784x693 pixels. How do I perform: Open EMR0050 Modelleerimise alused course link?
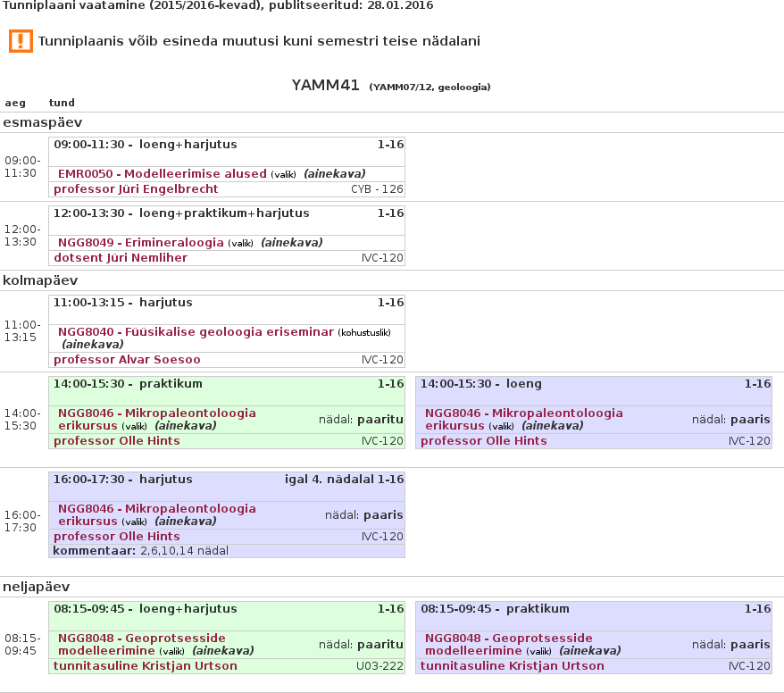click(162, 174)
